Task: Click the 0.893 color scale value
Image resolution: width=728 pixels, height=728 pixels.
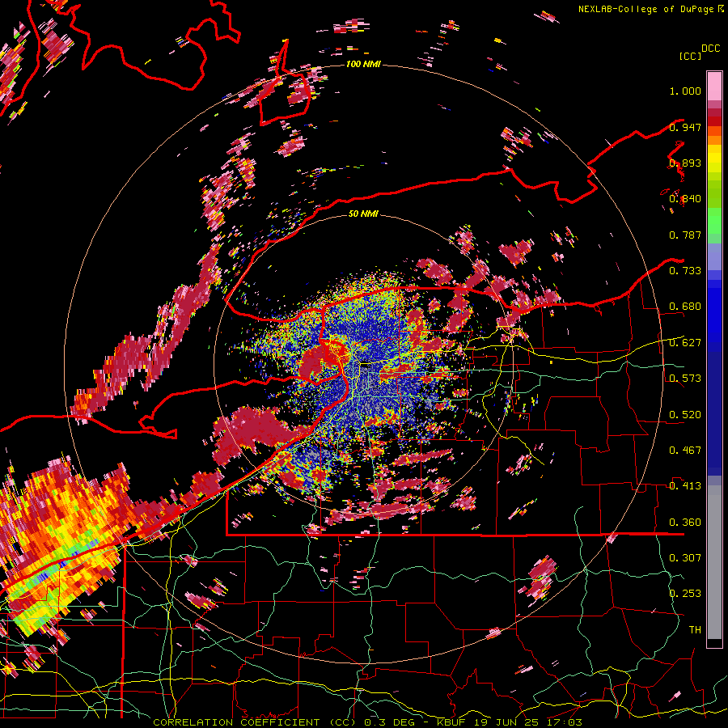Action: point(685,163)
